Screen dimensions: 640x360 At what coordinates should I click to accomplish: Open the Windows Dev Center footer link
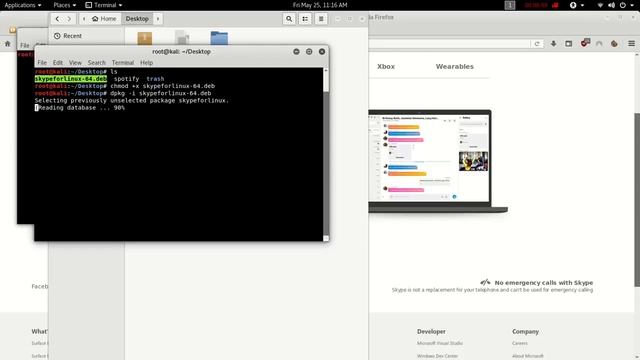coord(437,356)
